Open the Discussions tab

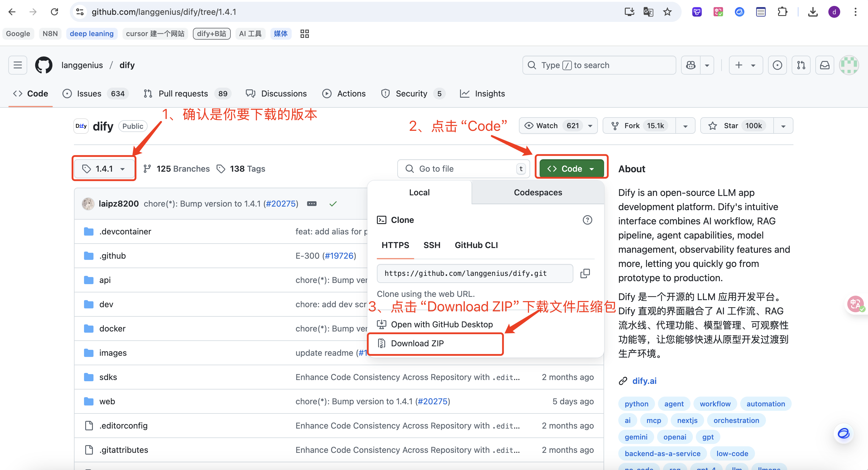pyautogui.click(x=276, y=94)
